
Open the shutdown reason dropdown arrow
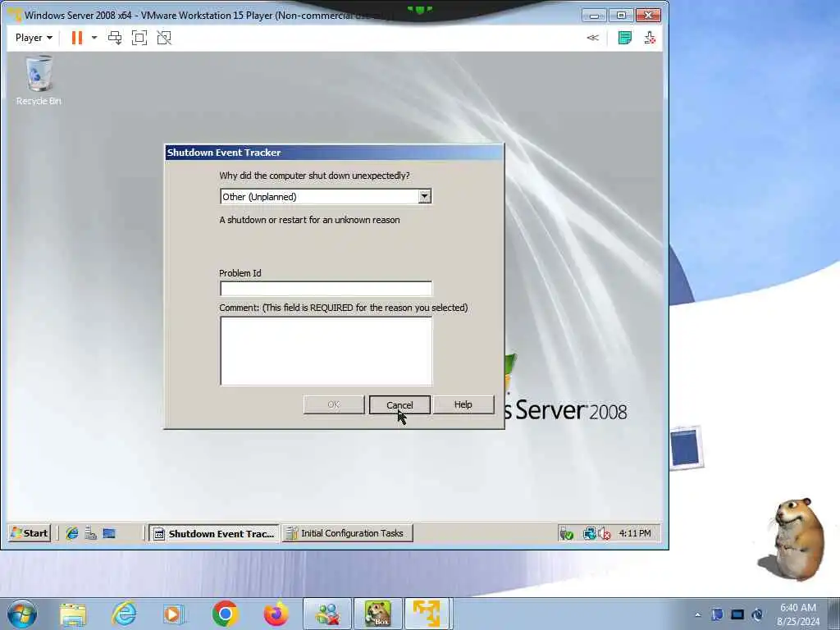424,197
